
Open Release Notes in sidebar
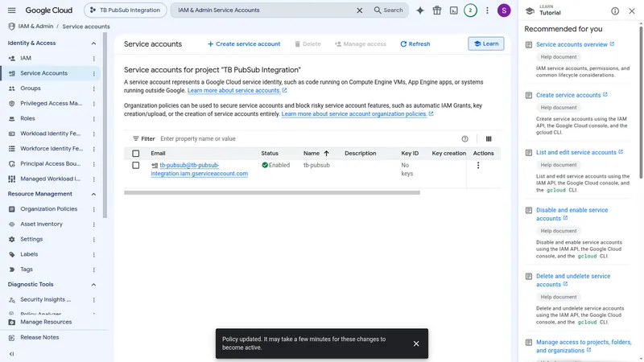pyautogui.click(x=39, y=337)
